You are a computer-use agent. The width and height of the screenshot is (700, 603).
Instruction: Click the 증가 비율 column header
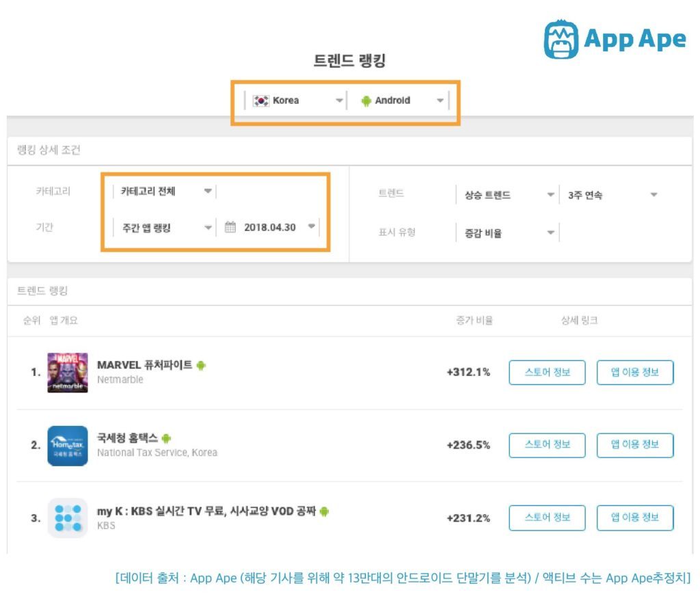[474, 321]
